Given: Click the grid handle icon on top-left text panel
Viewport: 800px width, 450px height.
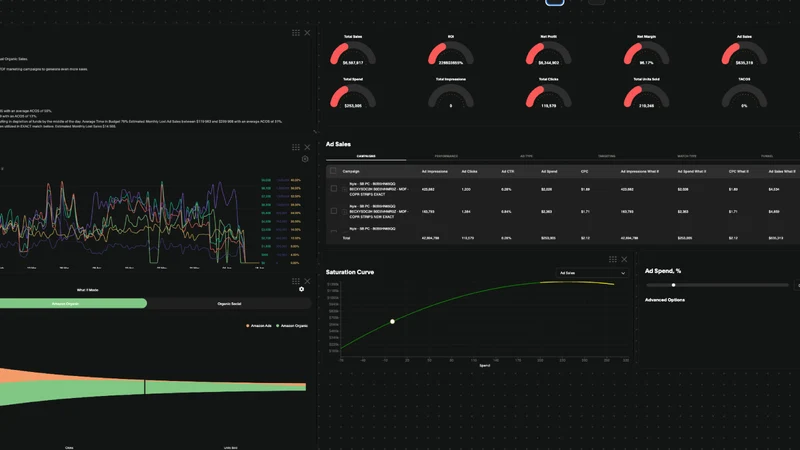Looking at the screenshot, I should pos(296,33).
